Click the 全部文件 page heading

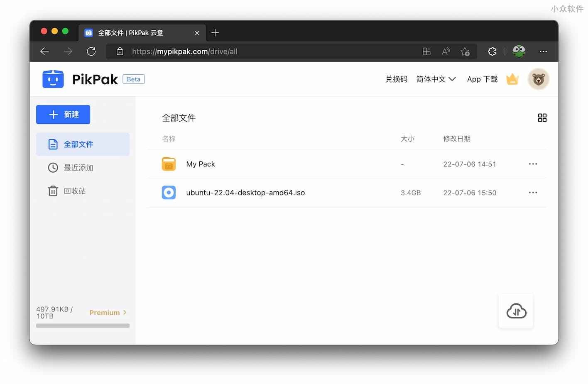coord(179,118)
